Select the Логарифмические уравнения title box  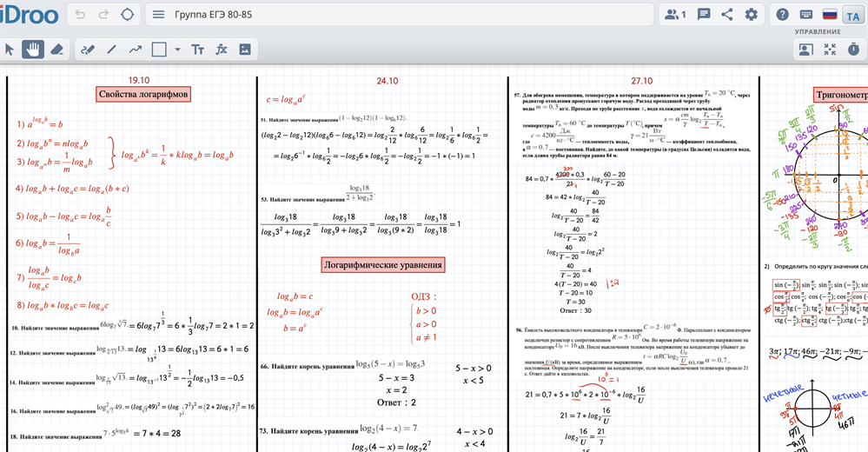click(383, 265)
